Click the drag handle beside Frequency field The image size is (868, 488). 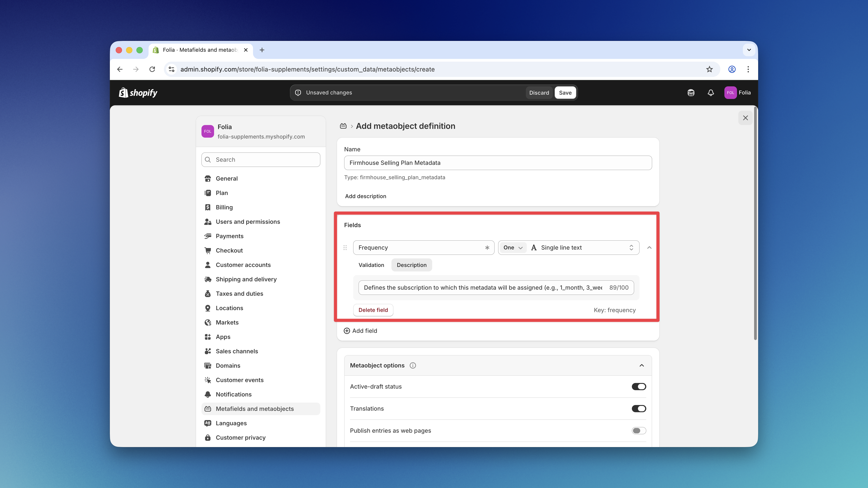[x=345, y=248]
